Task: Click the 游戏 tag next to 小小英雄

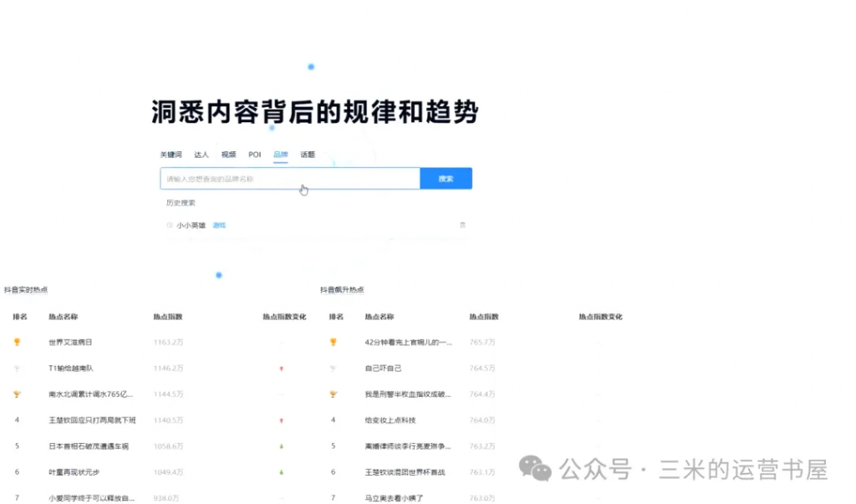Action: coord(219,225)
